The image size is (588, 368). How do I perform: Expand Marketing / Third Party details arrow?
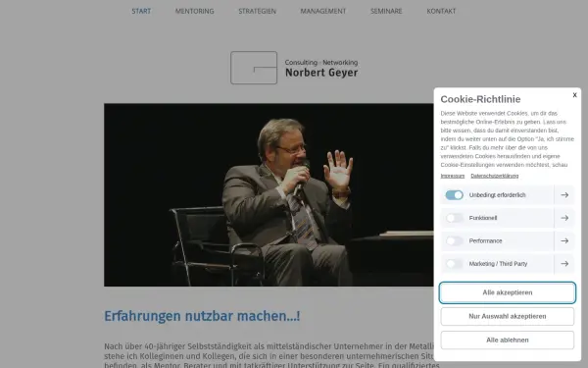click(564, 264)
